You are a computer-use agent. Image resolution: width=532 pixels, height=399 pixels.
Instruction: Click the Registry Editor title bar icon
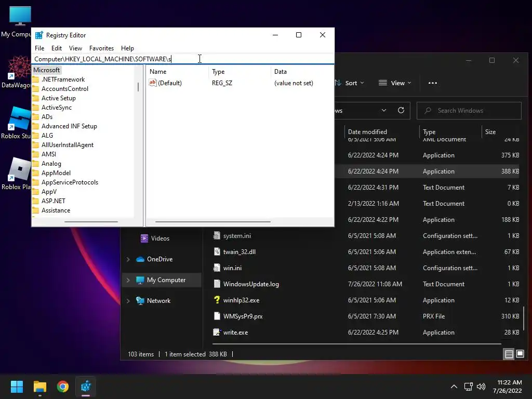pos(39,35)
